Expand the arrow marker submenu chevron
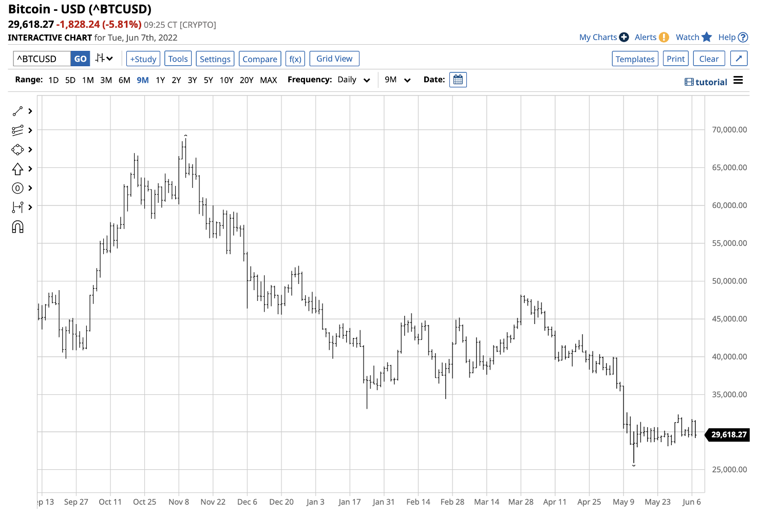Viewport: 757px width, 532px height. pos(30,169)
